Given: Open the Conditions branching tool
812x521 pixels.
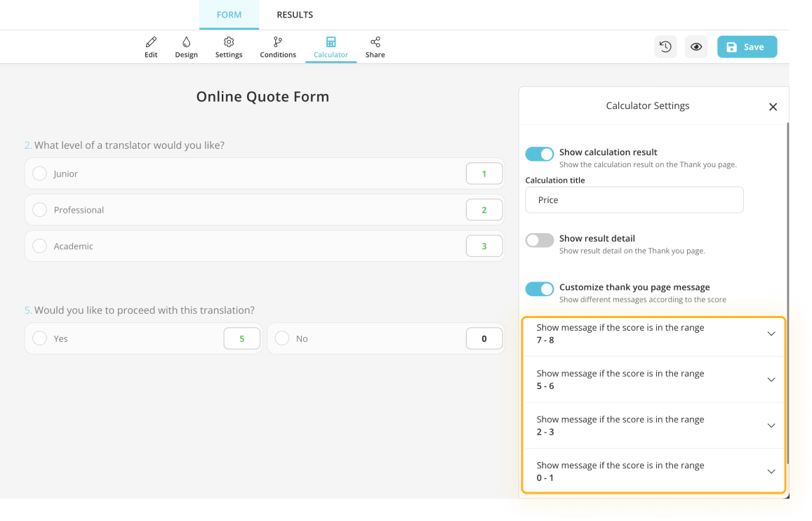Looking at the screenshot, I should tap(278, 47).
